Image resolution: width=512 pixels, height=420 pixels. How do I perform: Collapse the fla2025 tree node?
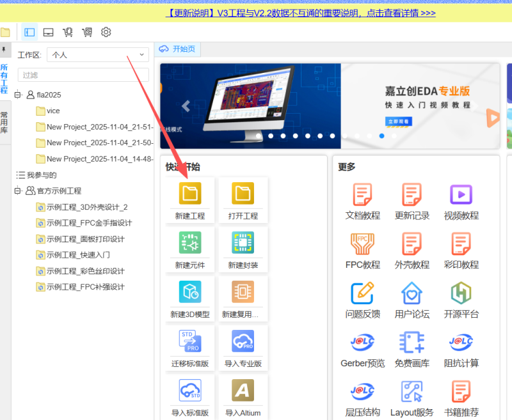coord(18,95)
